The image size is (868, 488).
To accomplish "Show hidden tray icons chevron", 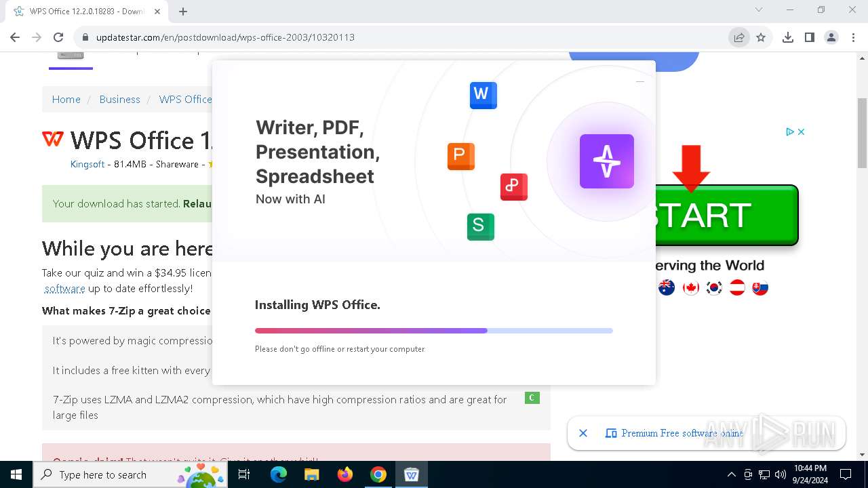I will tap(731, 474).
